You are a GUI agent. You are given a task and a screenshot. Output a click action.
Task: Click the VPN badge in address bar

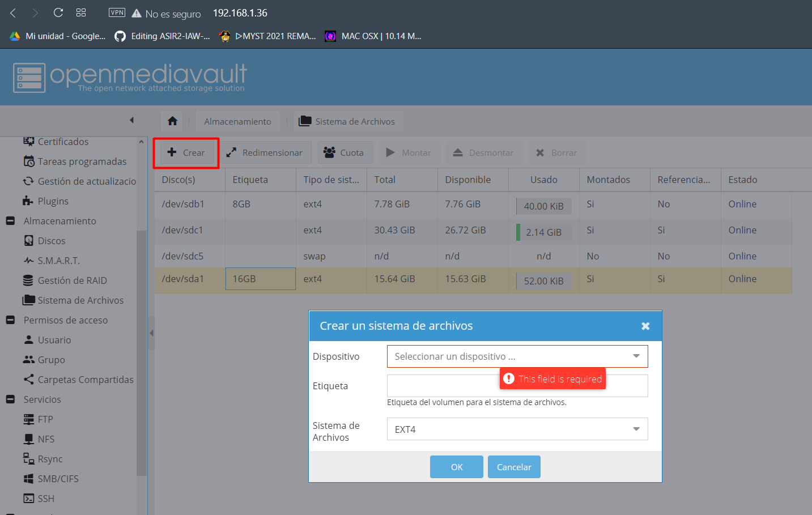click(x=117, y=12)
